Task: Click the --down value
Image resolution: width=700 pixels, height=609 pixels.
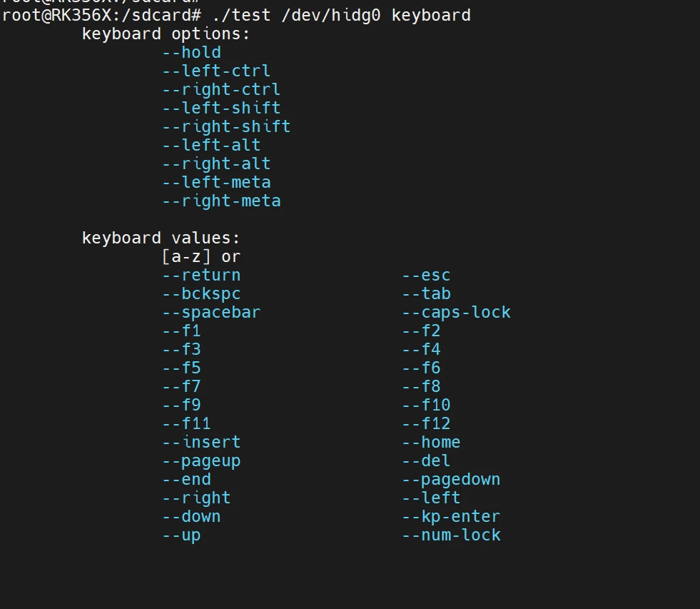Action: pyautogui.click(x=191, y=516)
